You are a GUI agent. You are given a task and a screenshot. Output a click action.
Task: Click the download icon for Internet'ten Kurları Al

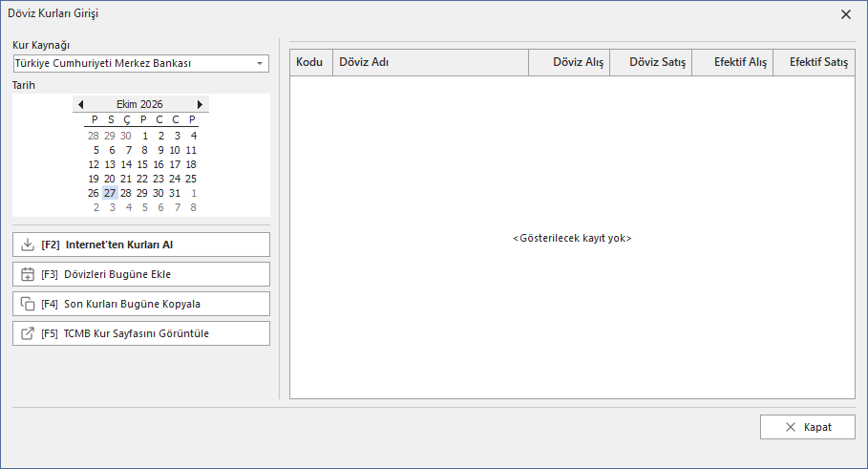[x=27, y=245]
